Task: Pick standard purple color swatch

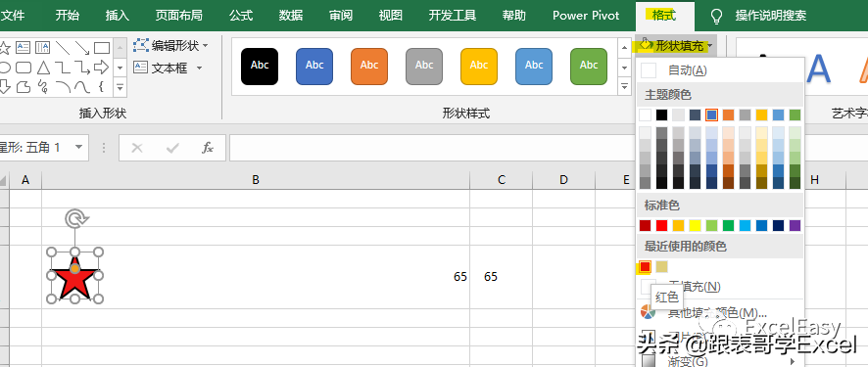Action: click(x=795, y=225)
